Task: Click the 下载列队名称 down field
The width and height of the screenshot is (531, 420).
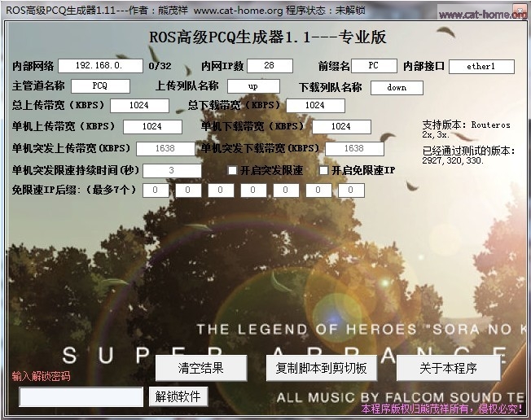Action: pos(397,87)
